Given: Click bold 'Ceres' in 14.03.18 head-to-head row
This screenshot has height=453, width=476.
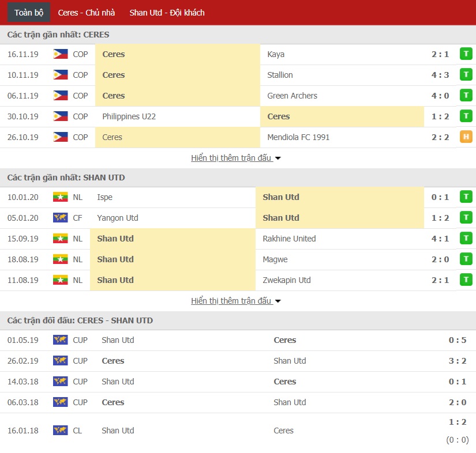Looking at the screenshot, I should point(285,382).
